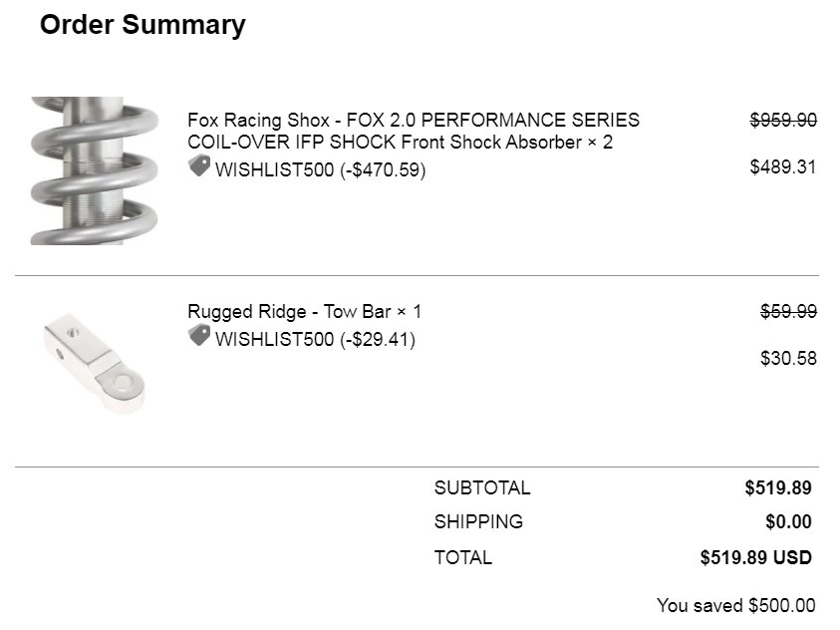Click the Order Summary heading
The height and width of the screenshot is (630, 840).
click(x=142, y=25)
